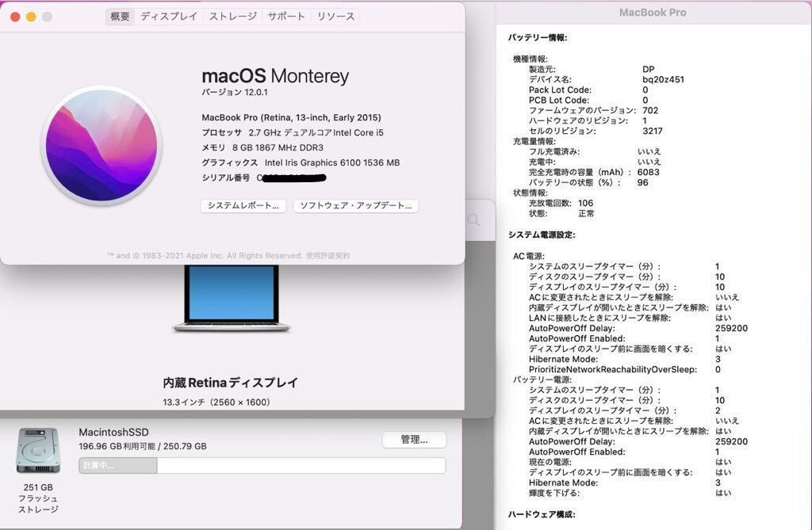Click 'PrioritizeNetworkReachabilityOverSleep:' row

click(x=625, y=369)
